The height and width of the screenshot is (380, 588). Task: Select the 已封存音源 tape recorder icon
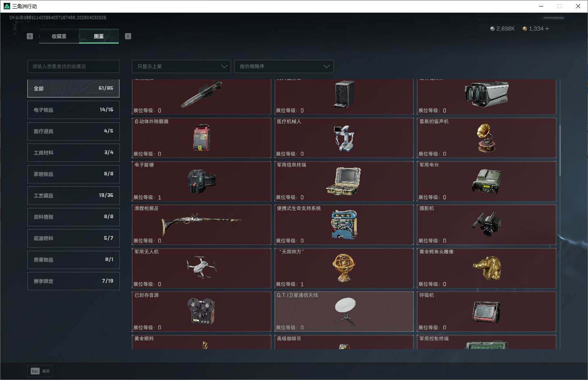point(201,311)
